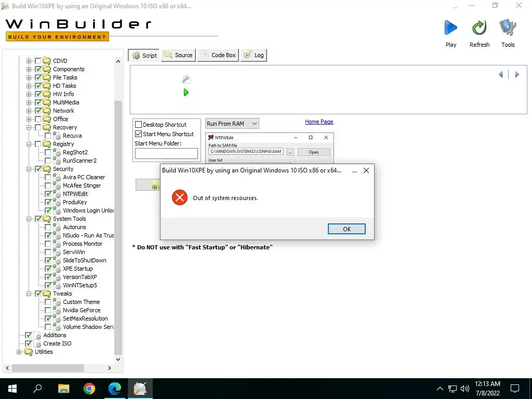Open taskbar Search magnifier
Image resolution: width=532 pixels, height=399 pixels.
37,389
